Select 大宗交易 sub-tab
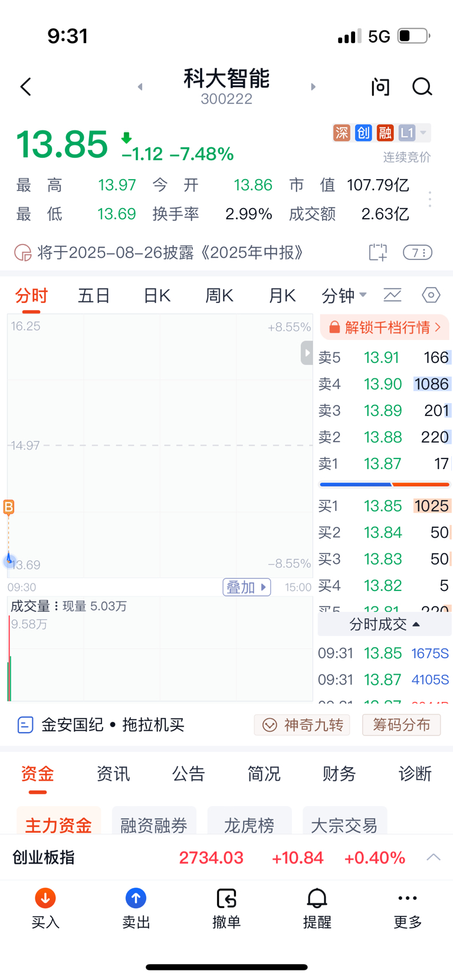The width and height of the screenshot is (453, 980). pos(344,821)
